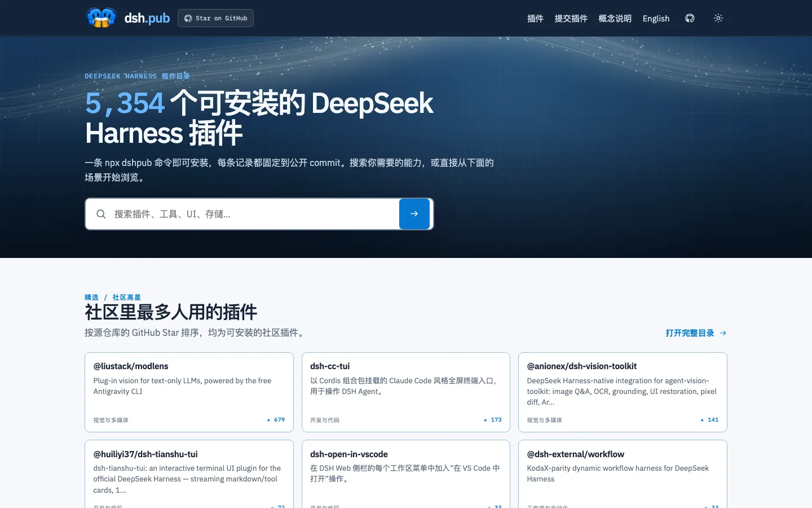The width and height of the screenshot is (812, 508).
Task: Open the @dsh-external/workflow plugin card
Action: [x=623, y=474]
